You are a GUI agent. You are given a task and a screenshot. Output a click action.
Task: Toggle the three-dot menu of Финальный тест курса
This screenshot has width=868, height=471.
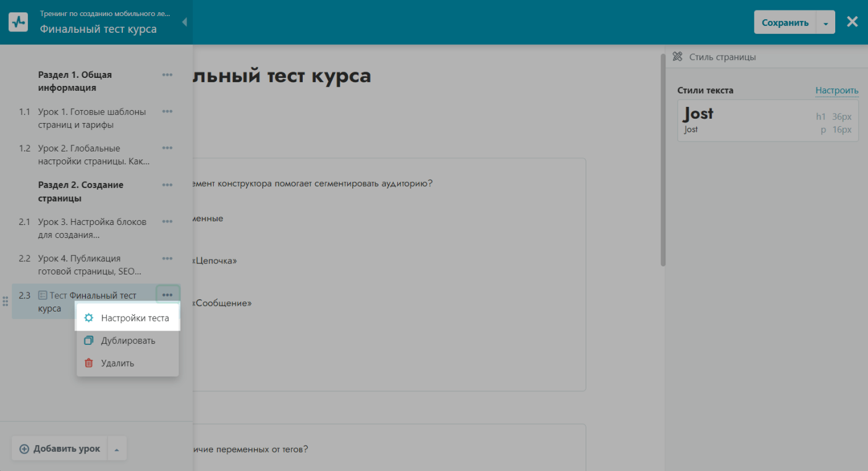(167, 295)
